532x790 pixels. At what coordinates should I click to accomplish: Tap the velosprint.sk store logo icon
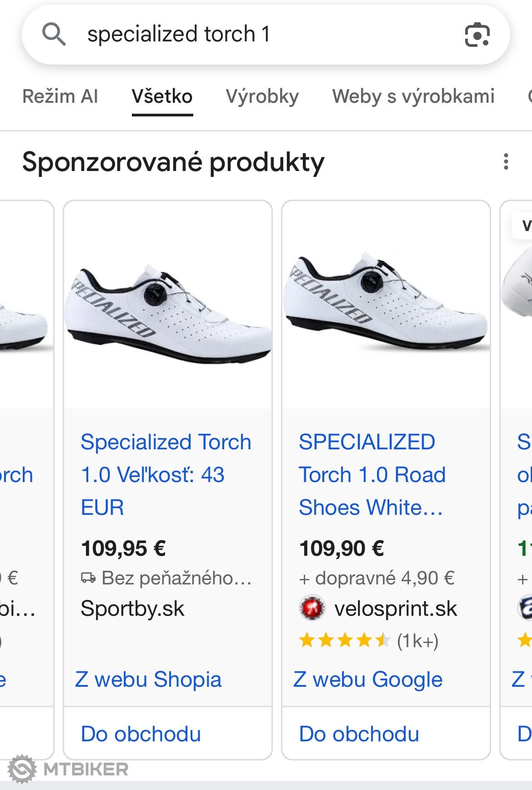point(312,609)
